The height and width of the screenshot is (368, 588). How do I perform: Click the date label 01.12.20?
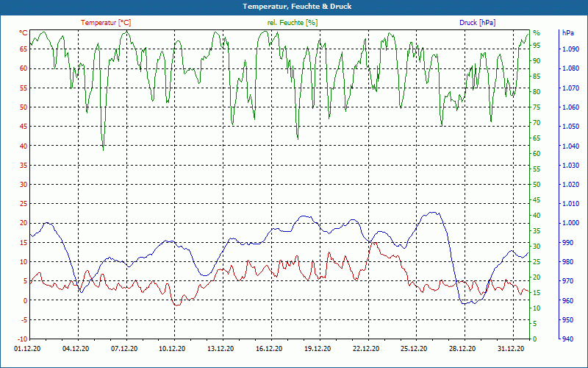(27, 349)
